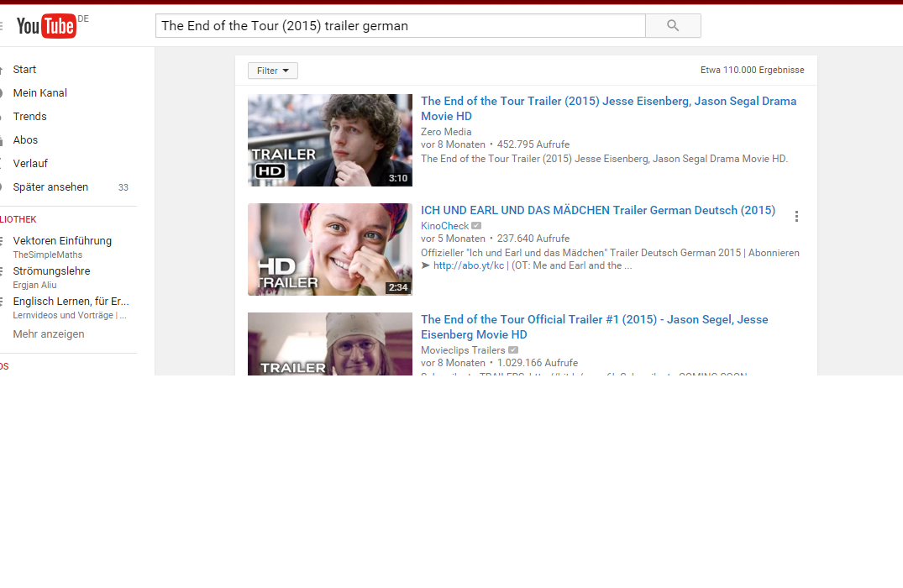Viewport: 903px width, 588px height.
Task: Click the 33 count beside Später ansehen
Action: click(x=123, y=187)
